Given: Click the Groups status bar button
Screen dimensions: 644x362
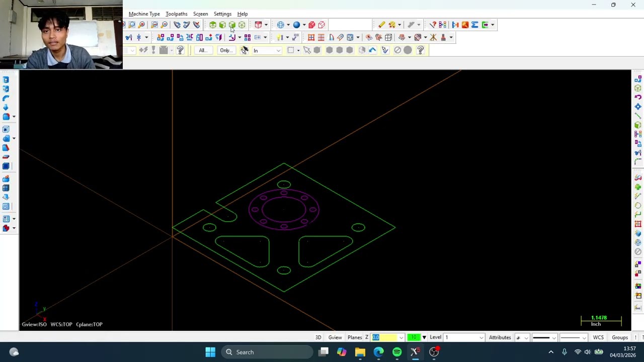Looking at the screenshot, I should tap(620, 337).
